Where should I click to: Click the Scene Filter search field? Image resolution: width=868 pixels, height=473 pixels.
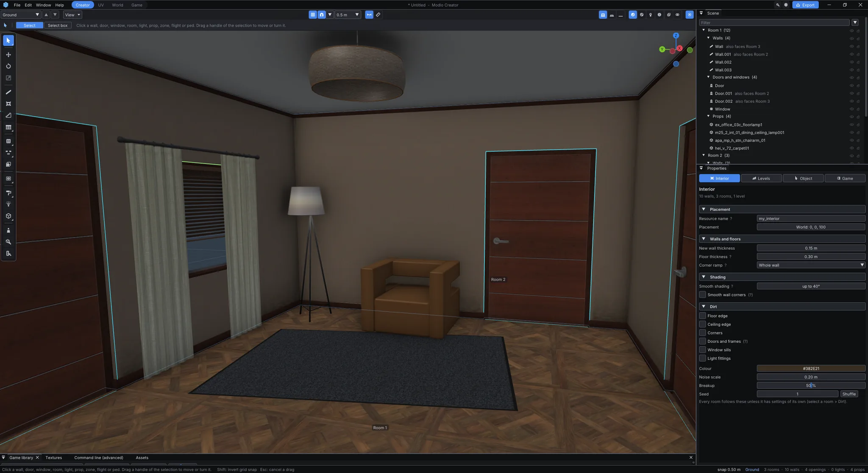[x=774, y=22]
